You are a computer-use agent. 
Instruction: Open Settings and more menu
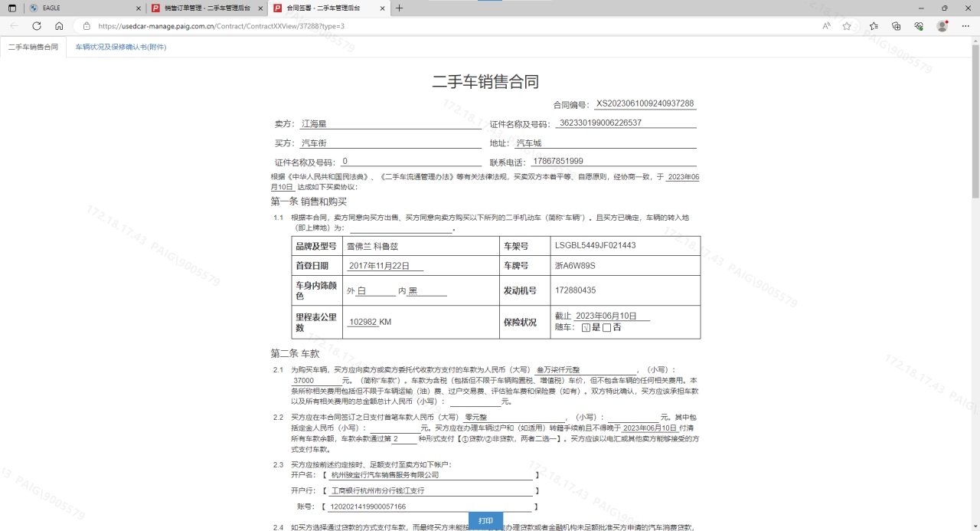[x=965, y=25]
